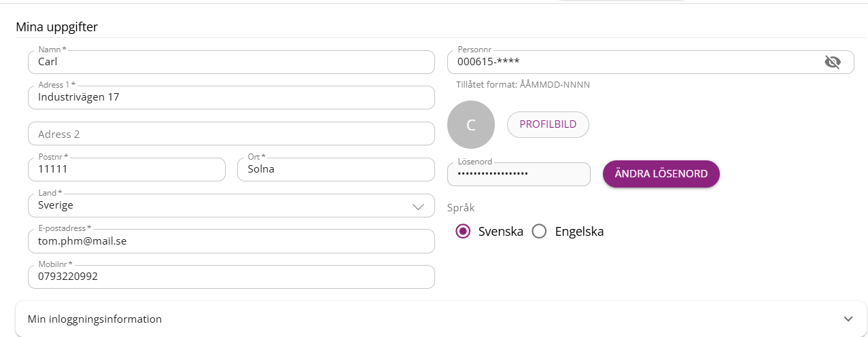
Task: Expand Min inloggningsinformation section
Action: pyautogui.click(x=435, y=319)
